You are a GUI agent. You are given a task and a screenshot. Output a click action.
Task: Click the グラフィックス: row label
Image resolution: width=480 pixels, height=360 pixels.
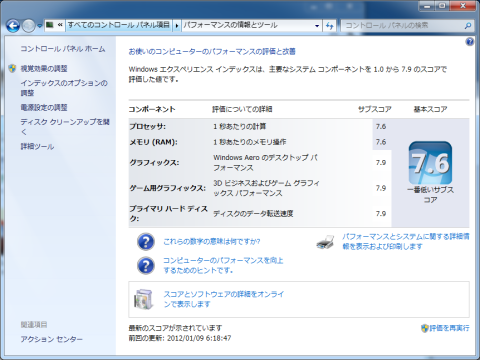[x=154, y=163]
